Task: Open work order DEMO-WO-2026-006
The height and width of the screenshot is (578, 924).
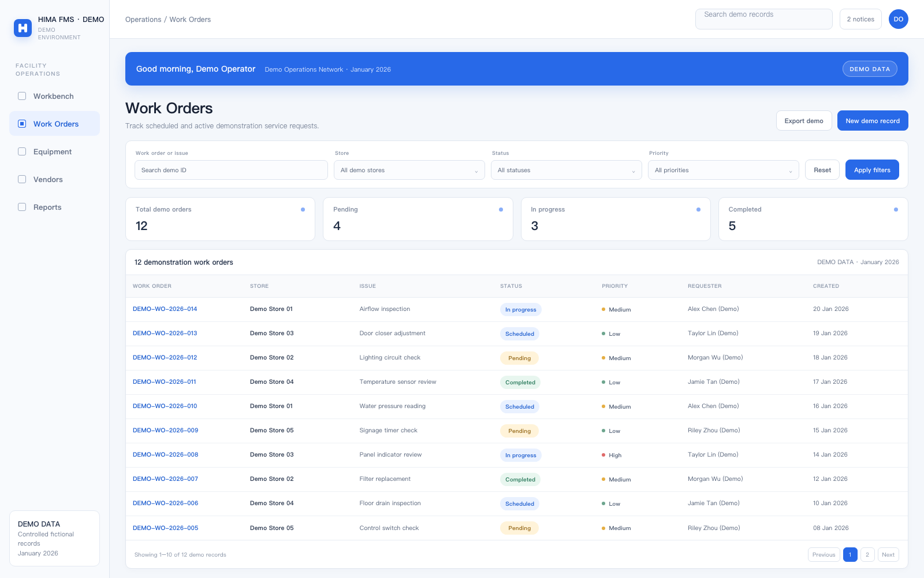Action: point(166,503)
